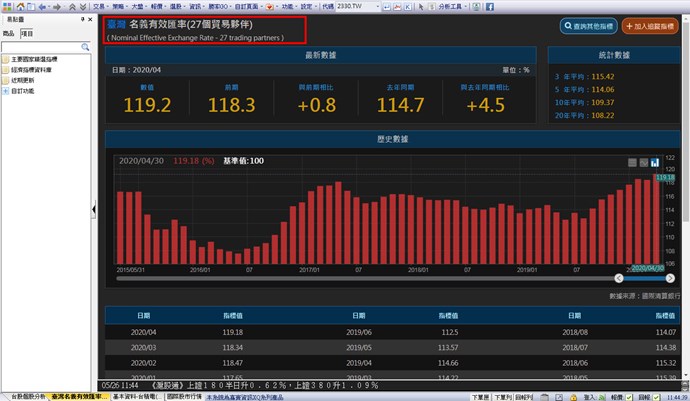
Task: Switch chart to bar chart view icon
Action: pyautogui.click(x=654, y=162)
